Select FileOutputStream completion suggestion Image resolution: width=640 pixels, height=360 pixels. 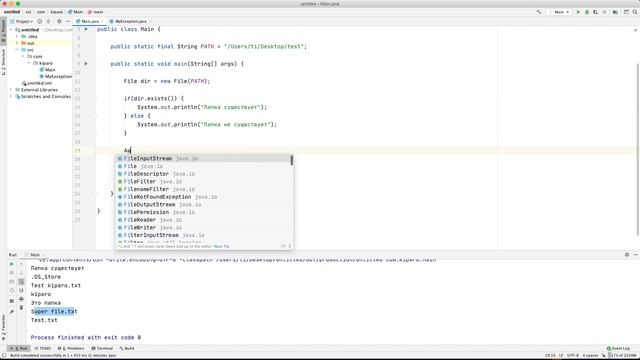(203, 204)
